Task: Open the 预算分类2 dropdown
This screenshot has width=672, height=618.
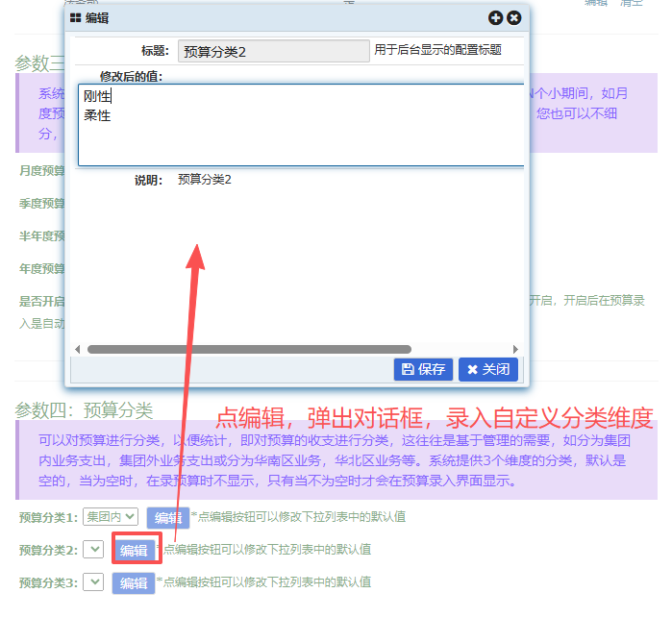Action: (93, 550)
